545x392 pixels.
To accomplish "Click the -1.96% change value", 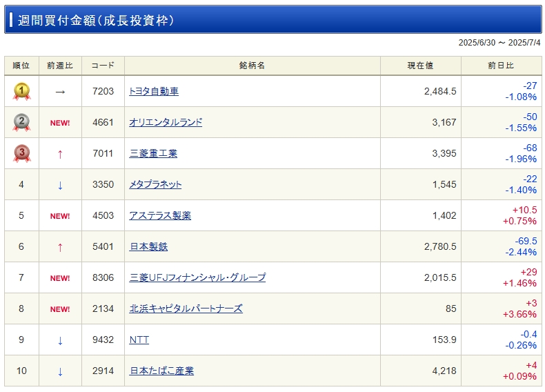I will pyautogui.click(x=521, y=159).
